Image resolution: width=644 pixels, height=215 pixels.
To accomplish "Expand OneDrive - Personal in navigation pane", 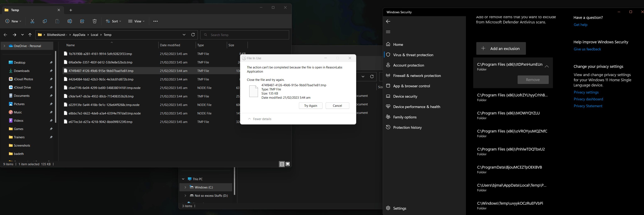I will point(4,46).
